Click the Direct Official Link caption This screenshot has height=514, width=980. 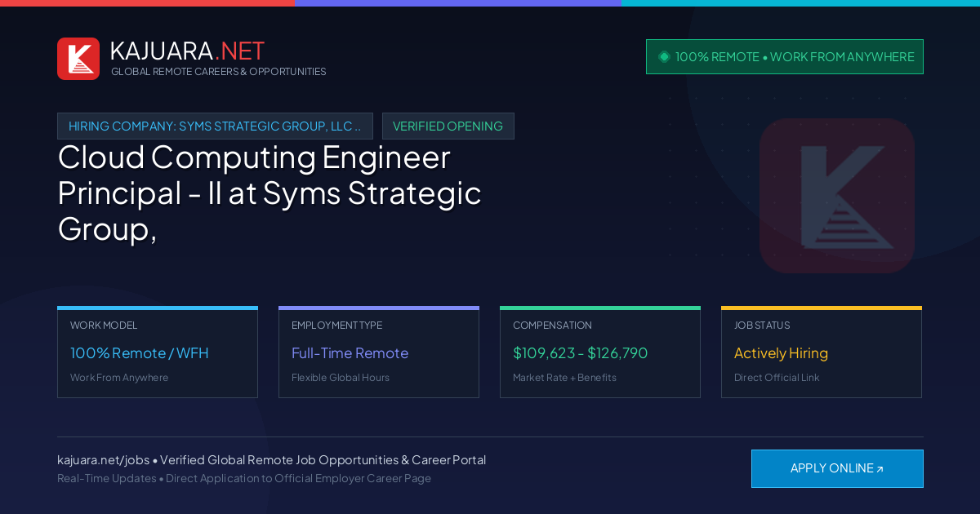tap(777, 378)
